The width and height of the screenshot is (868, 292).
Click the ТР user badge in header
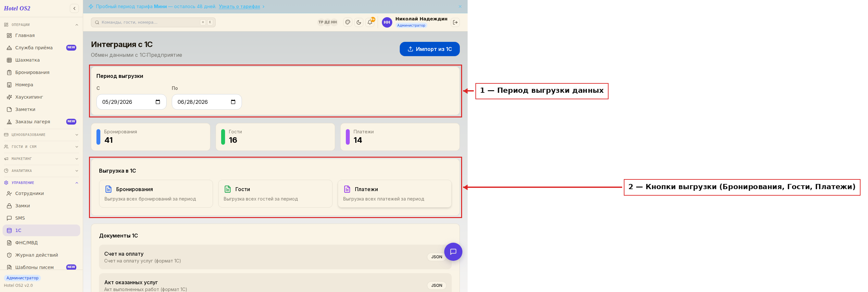[321, 22]
